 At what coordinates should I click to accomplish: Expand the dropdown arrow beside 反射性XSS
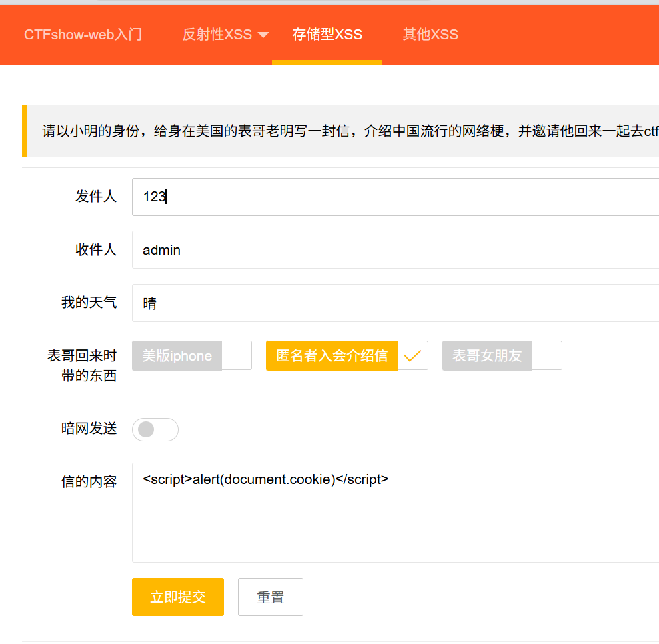click(263, 35)
